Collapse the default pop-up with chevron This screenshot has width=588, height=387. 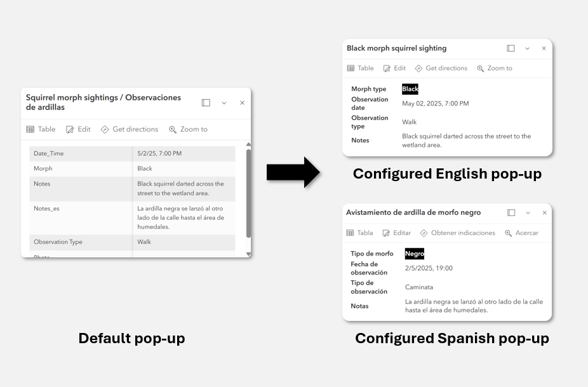pos(224,103)
